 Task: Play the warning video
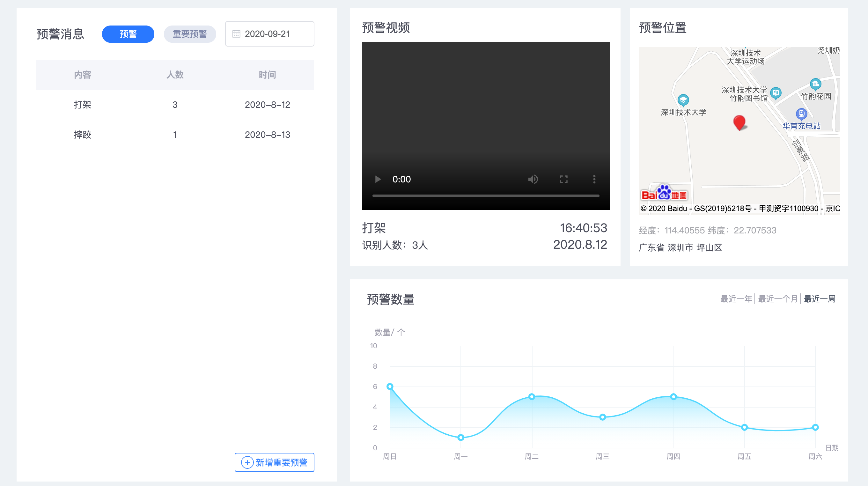pos(378,179)
